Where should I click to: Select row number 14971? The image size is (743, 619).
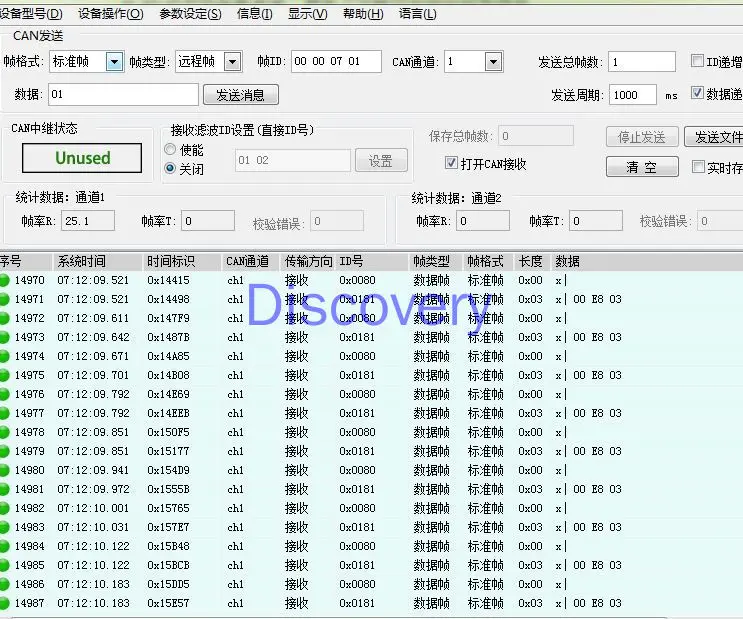[29, 299]
